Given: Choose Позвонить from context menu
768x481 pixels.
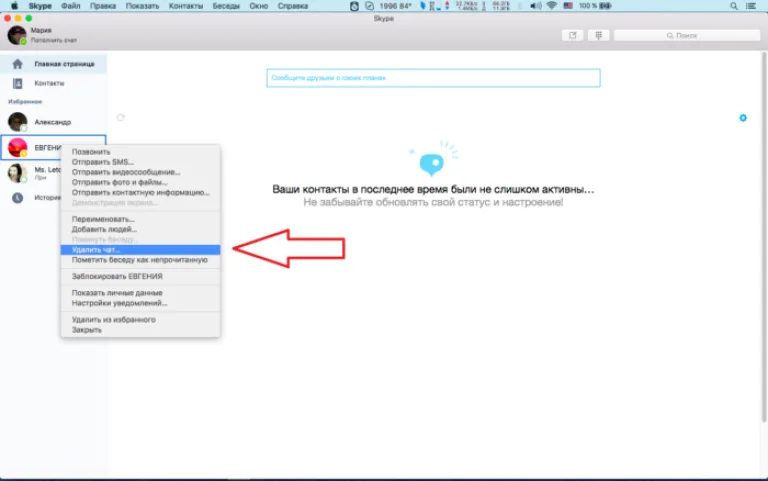Looking at the screenshot, I should coord(141,152).
